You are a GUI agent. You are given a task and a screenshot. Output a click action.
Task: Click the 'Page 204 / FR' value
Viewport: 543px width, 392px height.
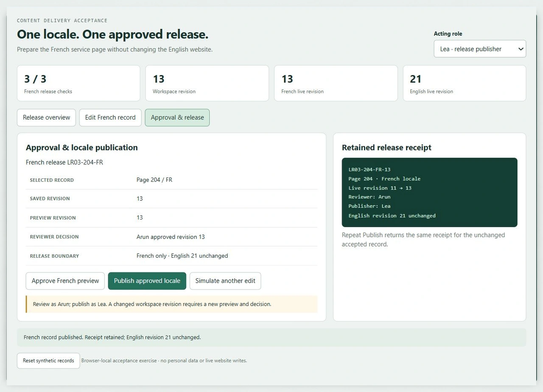pyautogui.click(x=154, y=180)
